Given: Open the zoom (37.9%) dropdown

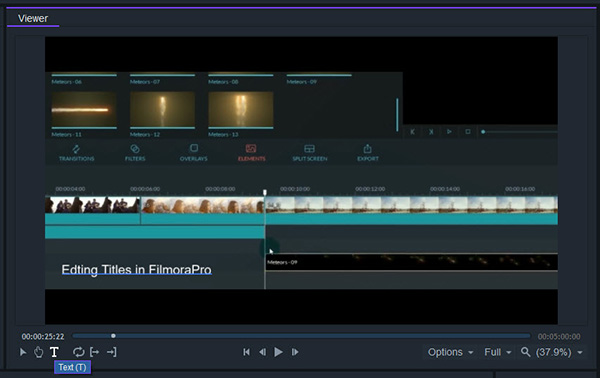Looking at the screenshot, I should tap(559, 352).
